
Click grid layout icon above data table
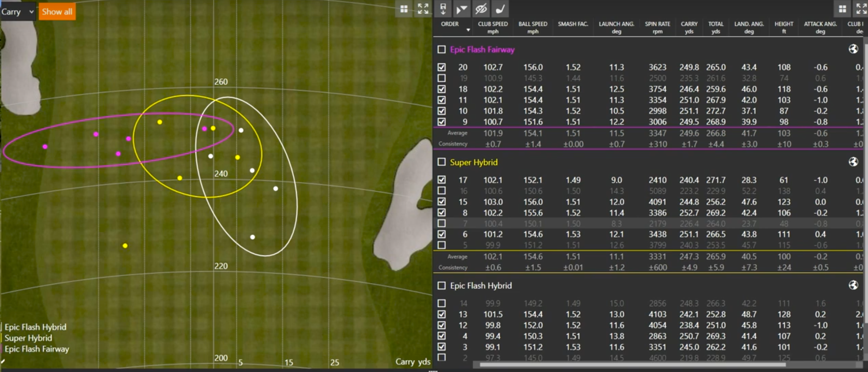click(x=842, y=9)
